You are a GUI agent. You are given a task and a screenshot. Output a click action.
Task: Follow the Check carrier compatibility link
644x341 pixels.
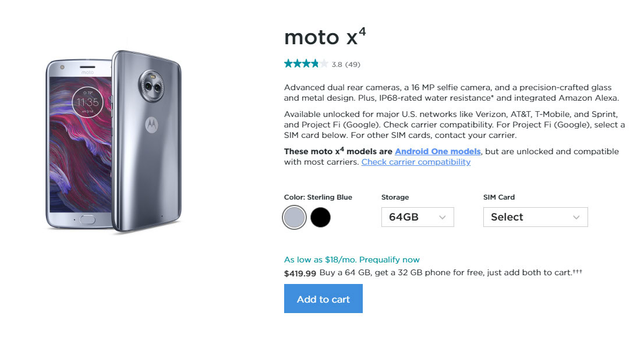pos(416,162)
